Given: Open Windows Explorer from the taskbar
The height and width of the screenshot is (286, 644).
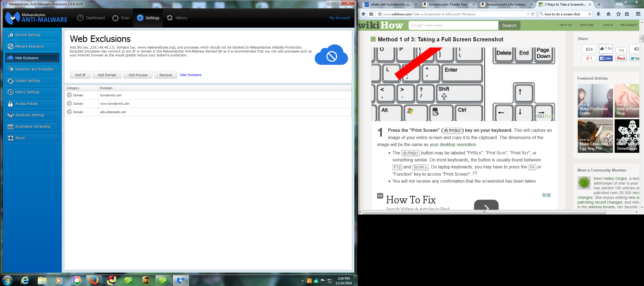Looking at the screenshot, I should click(x=42, y=280).
